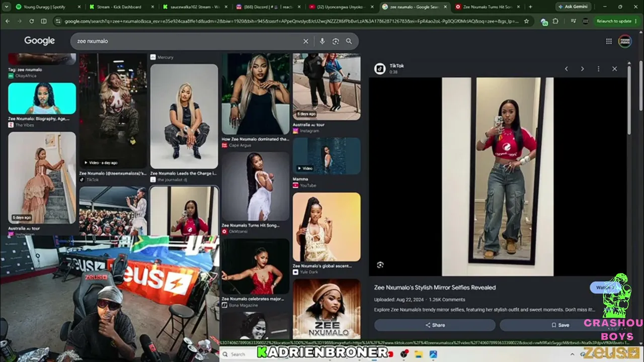
Task: Switch to the Discord tab
Action: (x=268, y=7)
